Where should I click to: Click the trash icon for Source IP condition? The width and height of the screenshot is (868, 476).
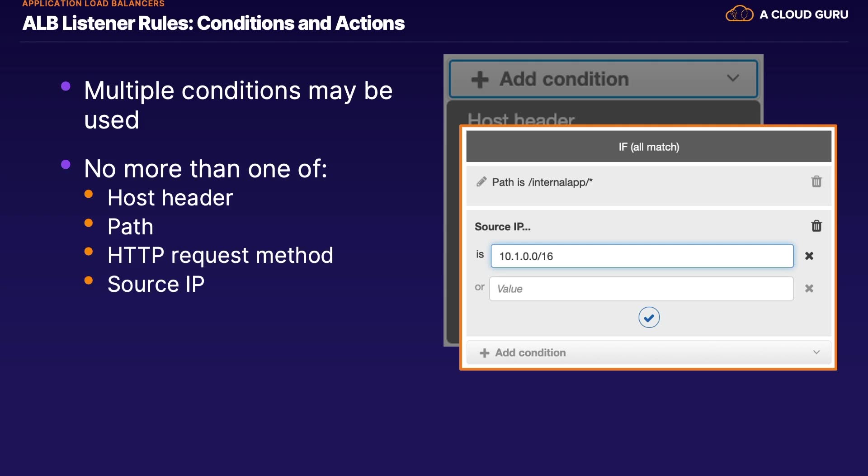pos(816,226)
